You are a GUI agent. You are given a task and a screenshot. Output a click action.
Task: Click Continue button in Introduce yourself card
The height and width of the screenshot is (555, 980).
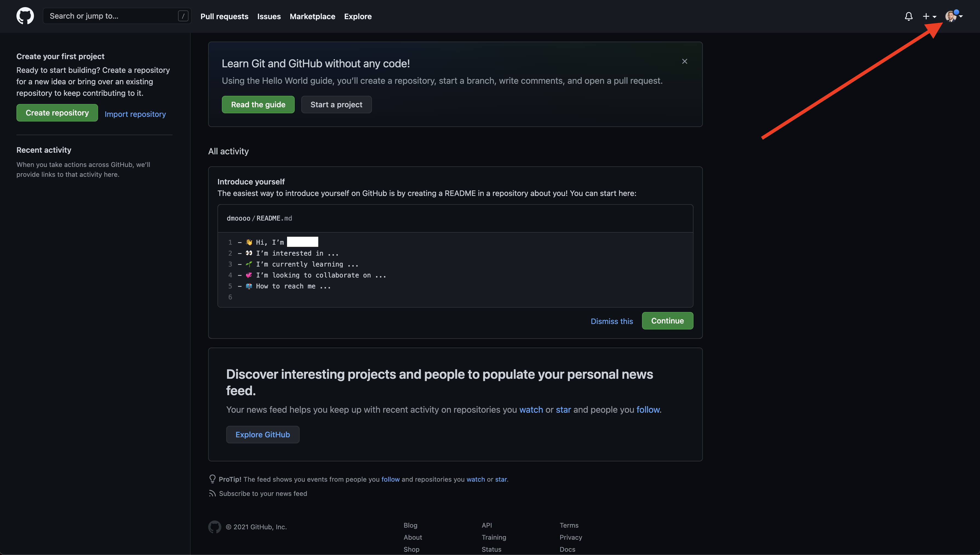click(667, 320)
